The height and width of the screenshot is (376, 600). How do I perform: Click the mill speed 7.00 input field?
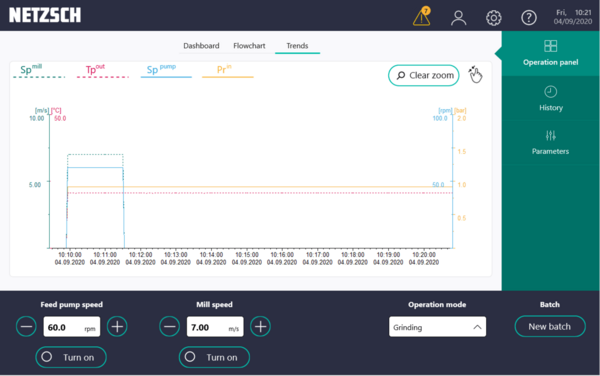coord(215,327)
